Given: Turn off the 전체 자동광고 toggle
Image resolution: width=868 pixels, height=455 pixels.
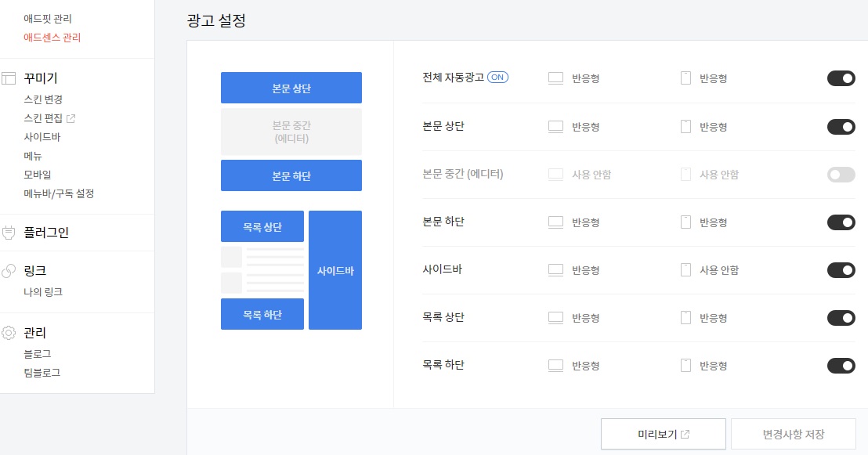Looking at the screenshot, I should coord(841,78).
